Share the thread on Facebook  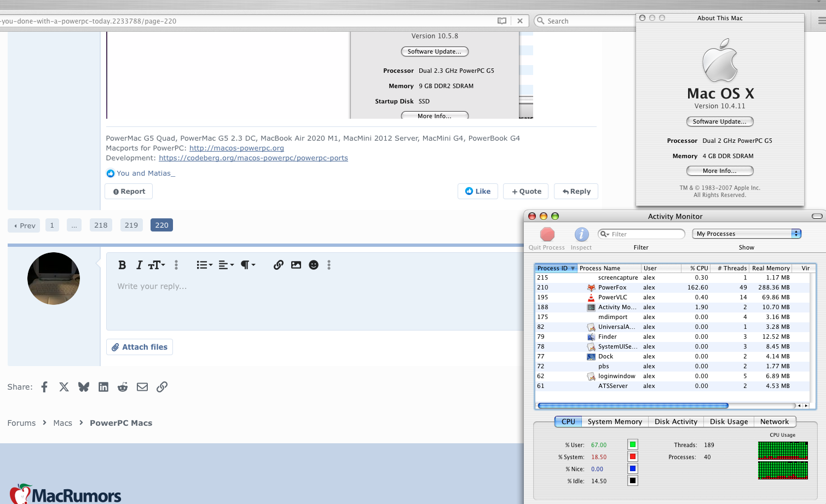[44, 387]
